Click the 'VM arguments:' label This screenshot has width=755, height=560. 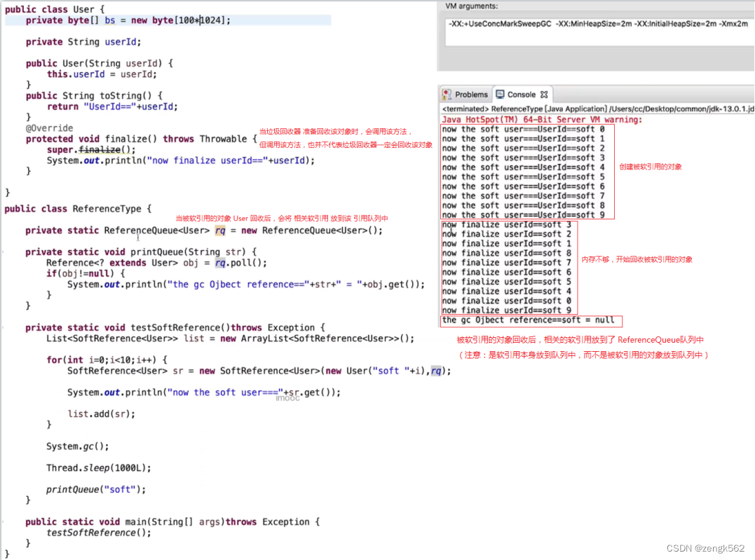tap(471, 6)
